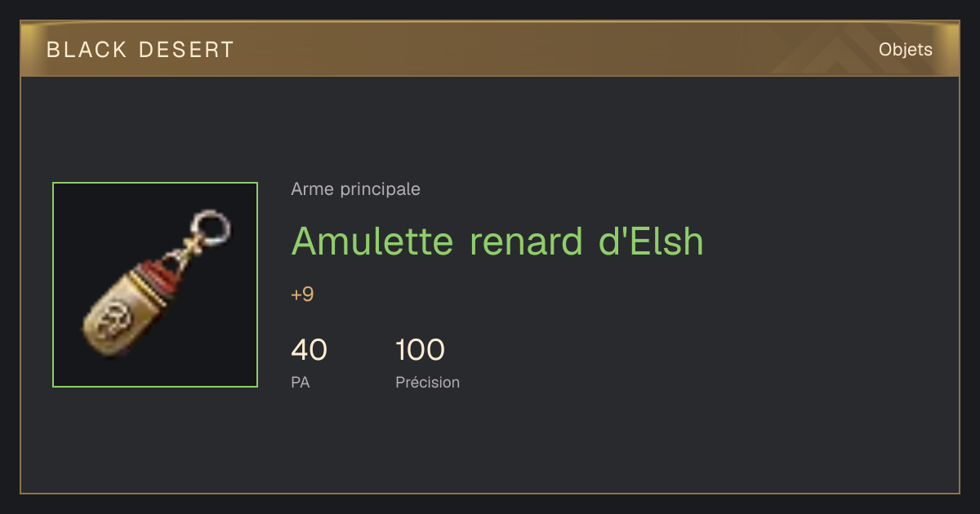Image resolution: width=980 pixels, height=514 pixels.
Task: Click the gold header bar background
Action: [490, 50]
